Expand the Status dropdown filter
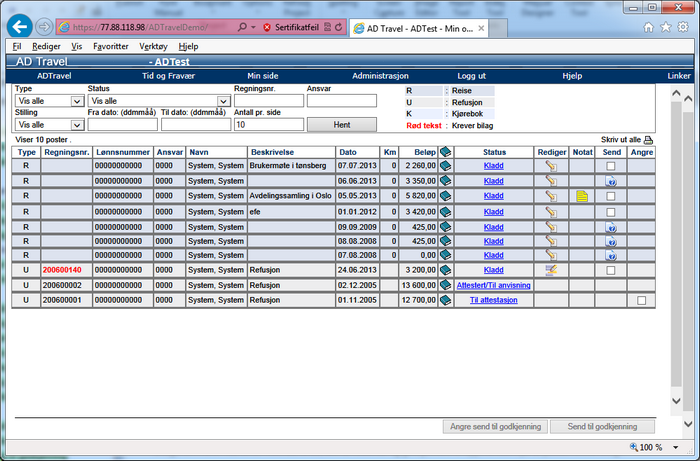Image resolution: width=700 pixels, height=461 pixels. click(224, 101)
